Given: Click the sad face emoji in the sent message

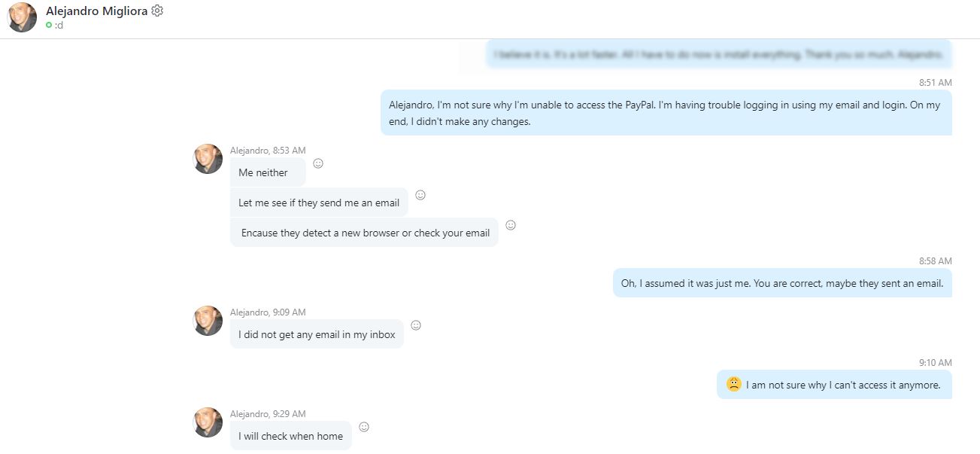Looking at the screenshot, I should click(733, 384).
